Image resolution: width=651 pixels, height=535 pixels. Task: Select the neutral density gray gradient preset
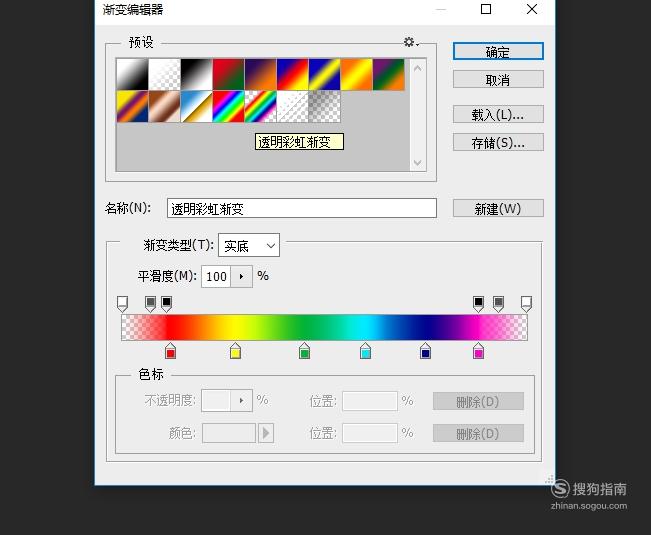pos(324,107)
